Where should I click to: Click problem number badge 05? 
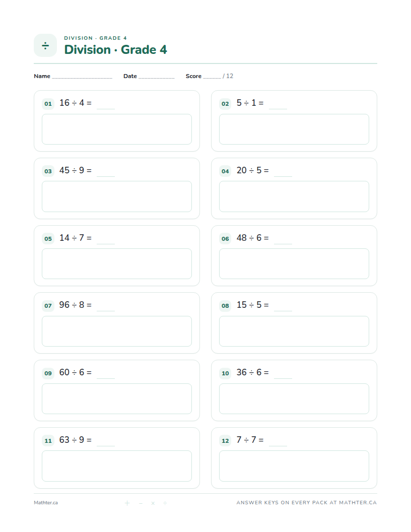(48, 238)
